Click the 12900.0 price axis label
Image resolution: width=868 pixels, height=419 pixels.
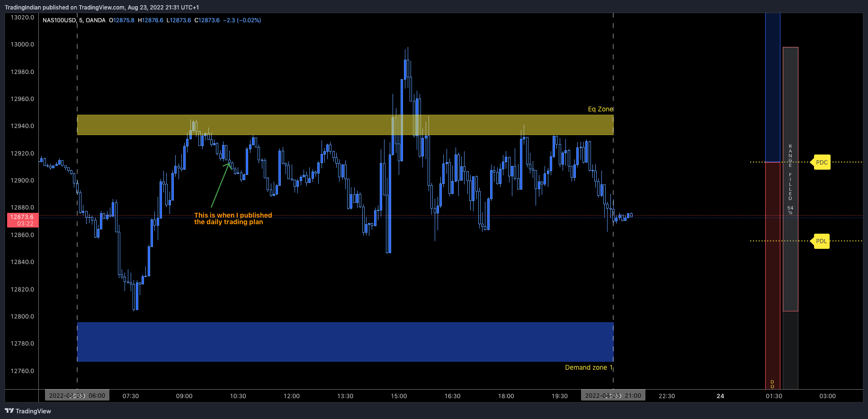22,181
